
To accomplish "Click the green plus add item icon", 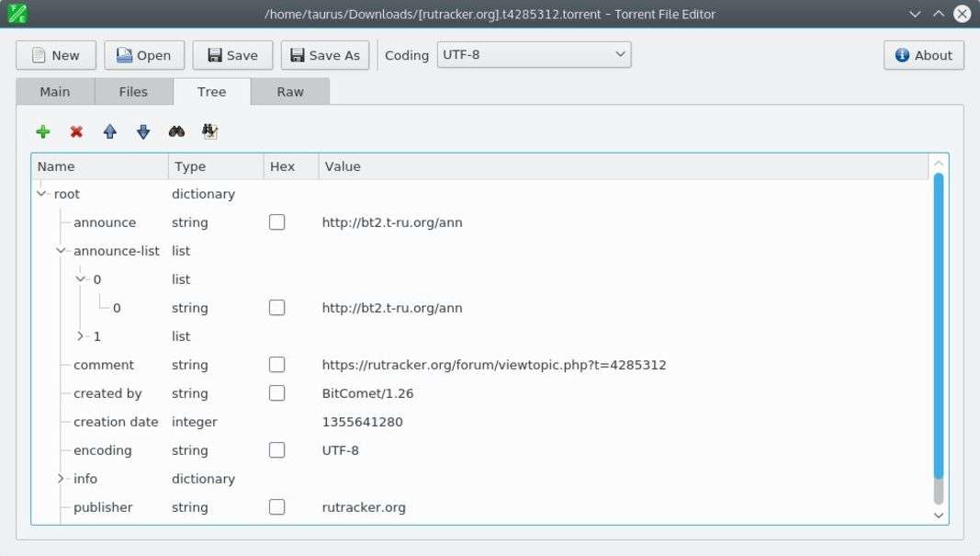I will 42,131.
